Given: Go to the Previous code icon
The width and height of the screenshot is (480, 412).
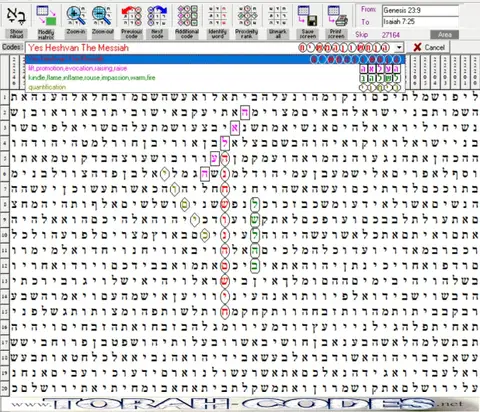Looking at the screenshot, I should click(x=131, y=16).
